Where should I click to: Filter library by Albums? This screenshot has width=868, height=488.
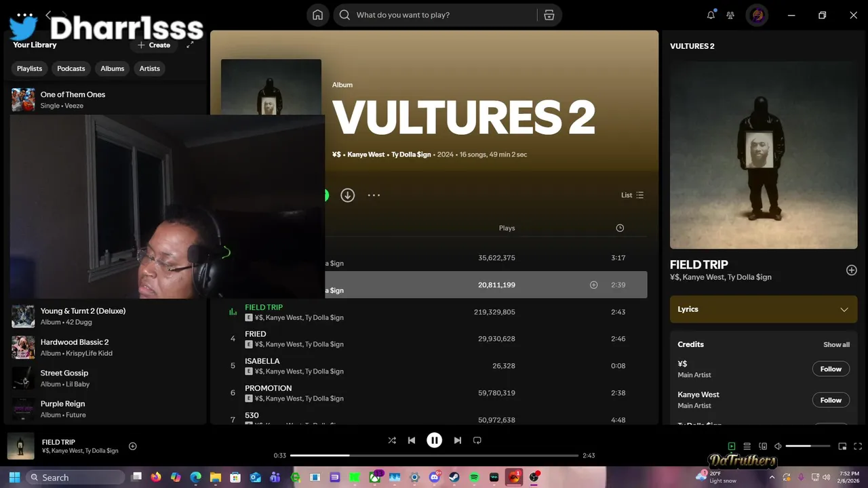[x=113, y=68]
